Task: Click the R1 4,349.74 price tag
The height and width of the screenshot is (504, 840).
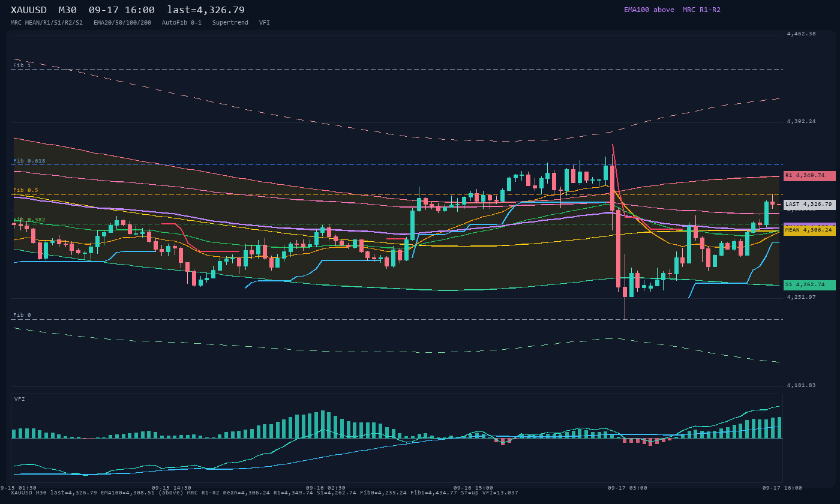Action: [x=809, y=176]
